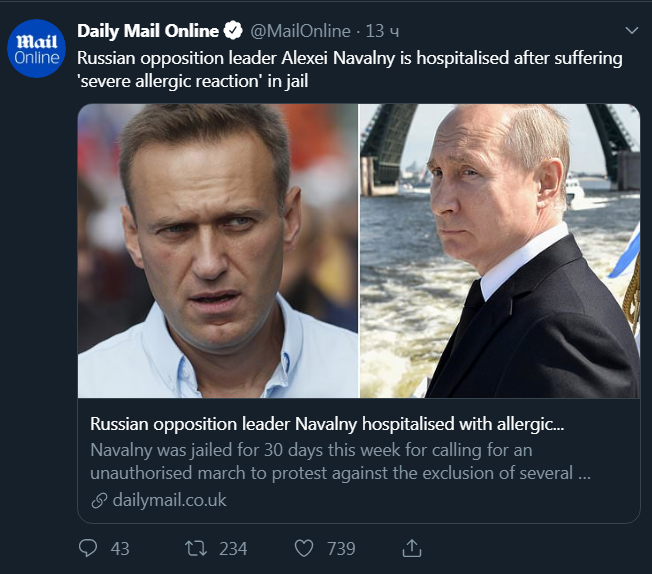
Task: Expand the tweet options chevron menu
Action: 631,29
